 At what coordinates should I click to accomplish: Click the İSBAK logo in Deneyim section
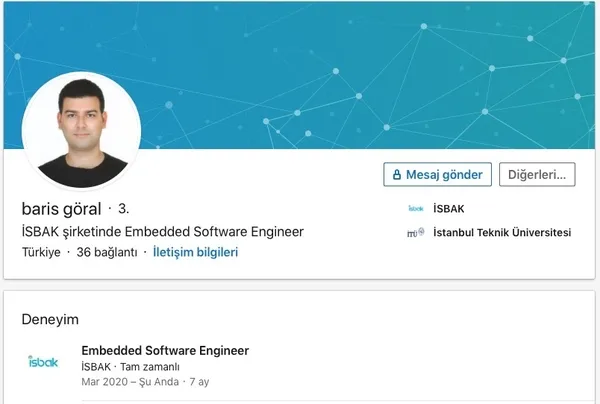coord(43,361)
